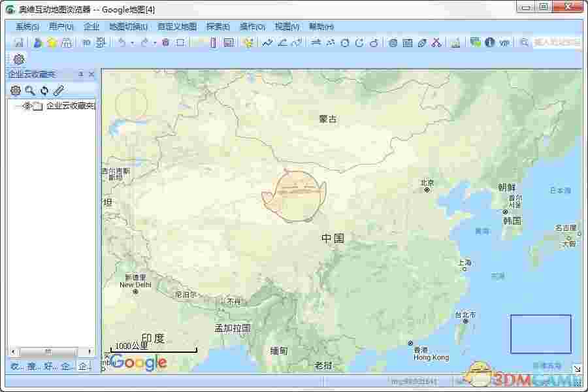The height and width of the screenshot is (392, 588).
Task: Open the info (i) icon on the toolbar
Action: click(x=490, y=42)
